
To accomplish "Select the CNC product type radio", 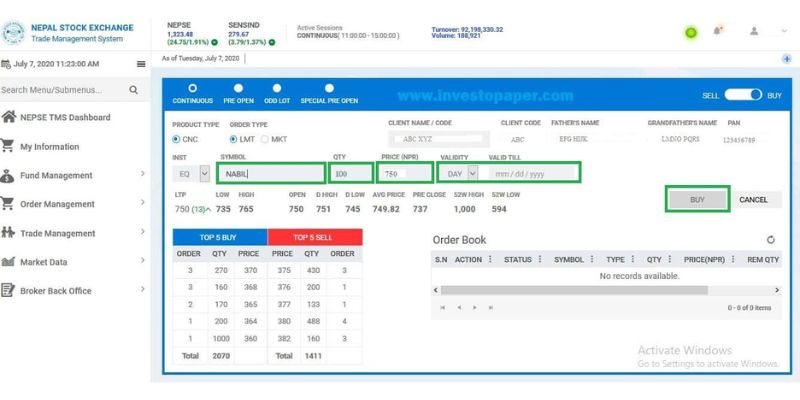I will pos(176,139).
